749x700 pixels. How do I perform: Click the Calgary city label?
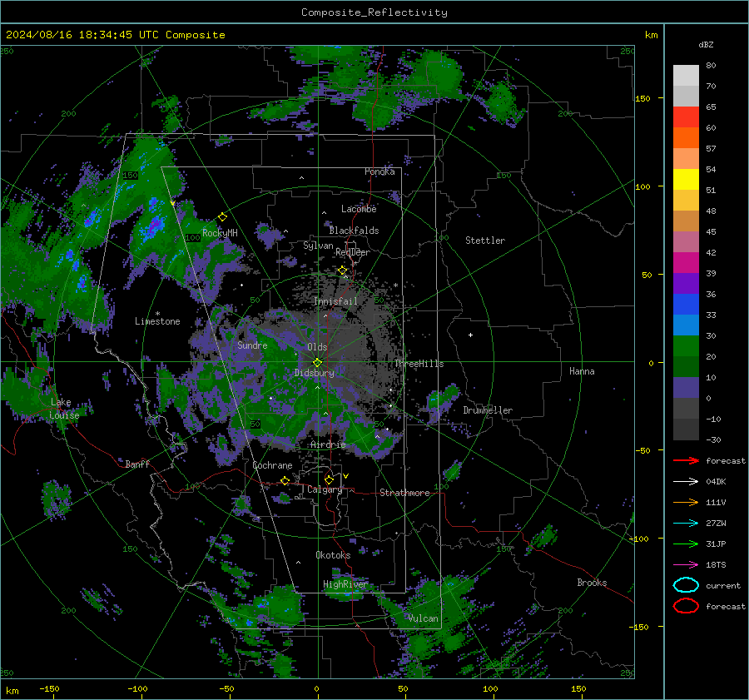(325, 489)
